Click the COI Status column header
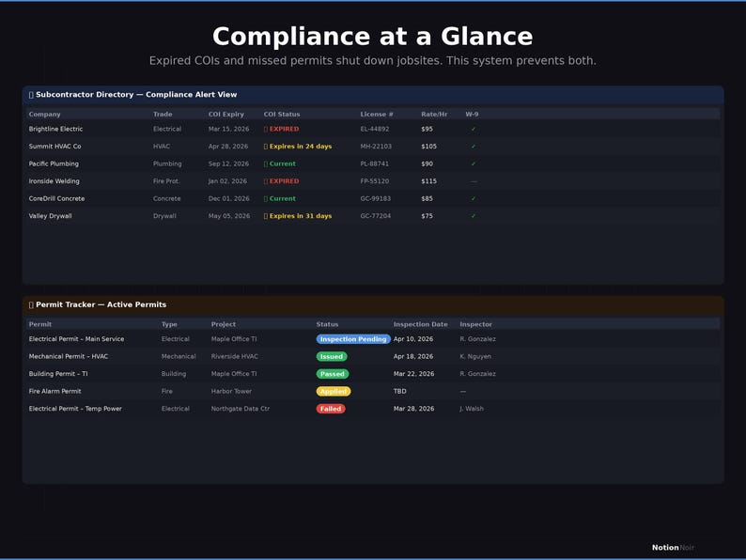The image size is (746, 560). pos(282,115)
